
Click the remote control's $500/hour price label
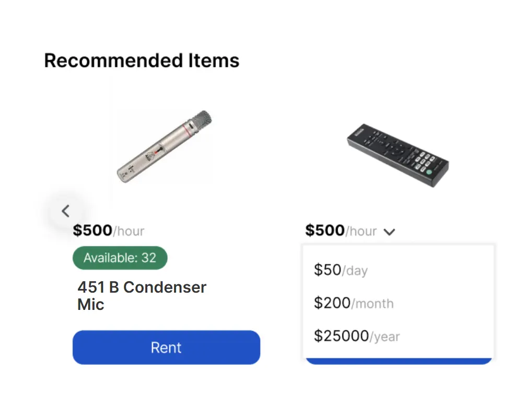click(341, 230)
